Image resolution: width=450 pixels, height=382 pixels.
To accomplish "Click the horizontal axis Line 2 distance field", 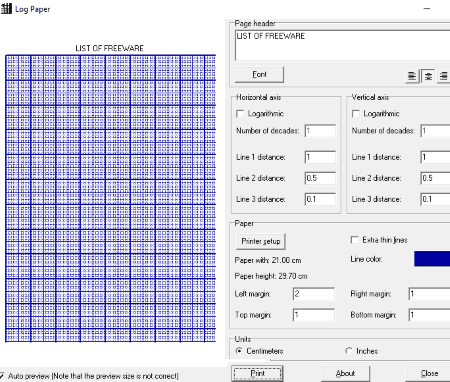I will point(320,178).
